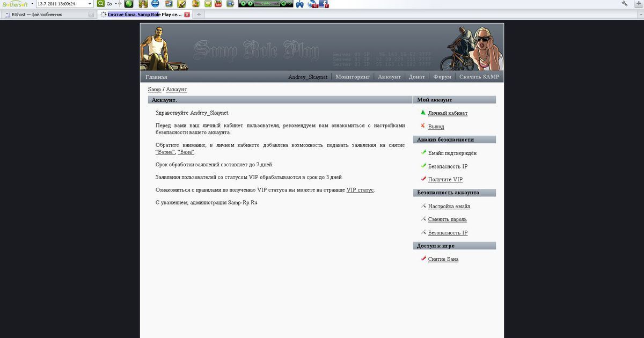
Task: Open the Brothersoft toolbar search box dropdown
Action: point(90,4)
